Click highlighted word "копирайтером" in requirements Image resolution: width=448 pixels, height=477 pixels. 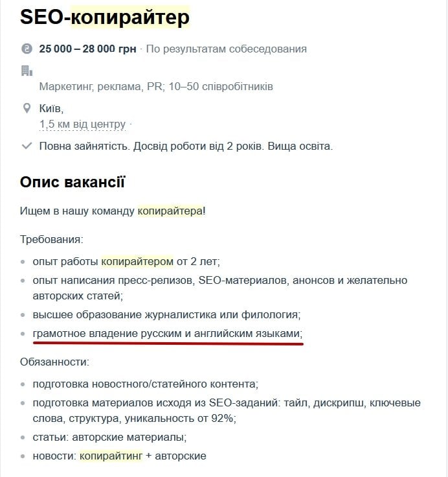(x=137, y=262)
